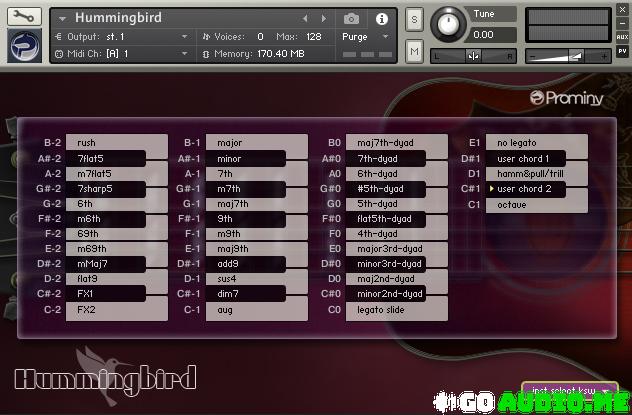Viewport: 632px width, 415px height.
Task: Select the minor chord keyswitch
Action: point(245,158)
